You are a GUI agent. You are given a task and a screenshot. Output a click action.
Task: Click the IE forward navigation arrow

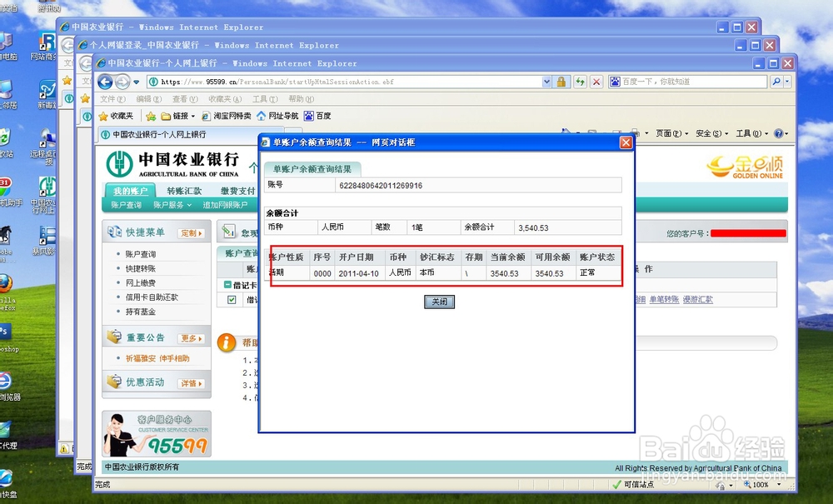pos(122,82)
